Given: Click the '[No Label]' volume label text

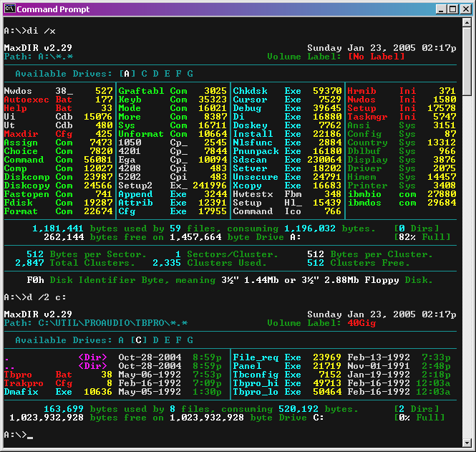Looking at the screenshot, I should pos(376,57).
